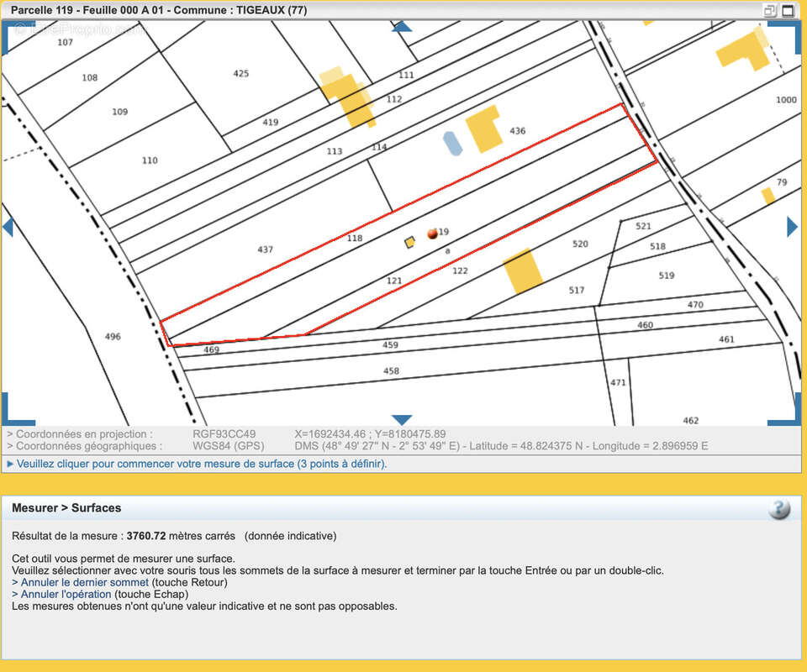This screenshot has height=672, width=807.
Task: Click the orange marker on parcel 119
Action: (x=432, y=234)
